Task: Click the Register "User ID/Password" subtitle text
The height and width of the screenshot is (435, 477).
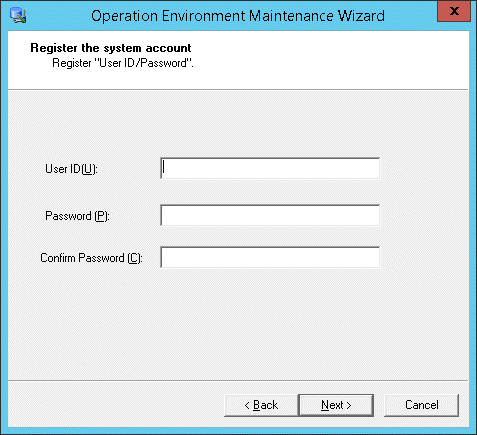Action: (123, 63)
